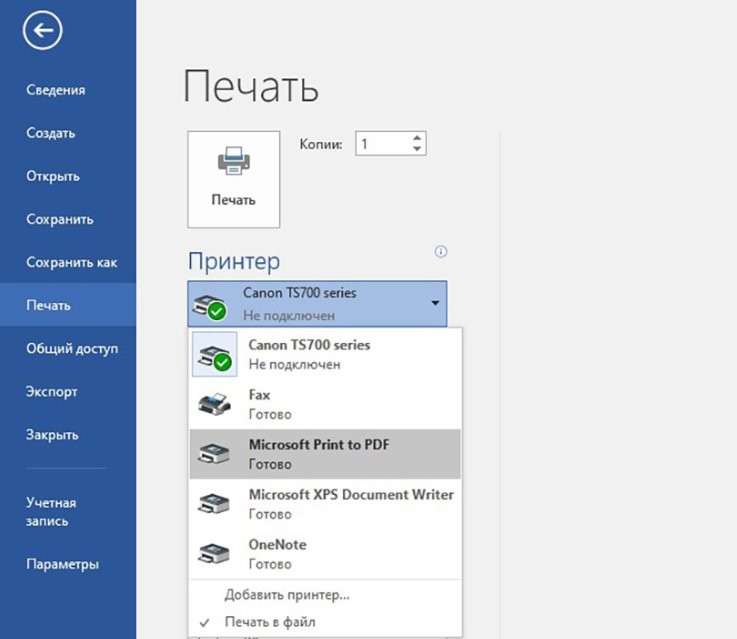Go to Параметры in the sidebar
The width and height of the screenshot is (737, 639).
coord(62,564)
